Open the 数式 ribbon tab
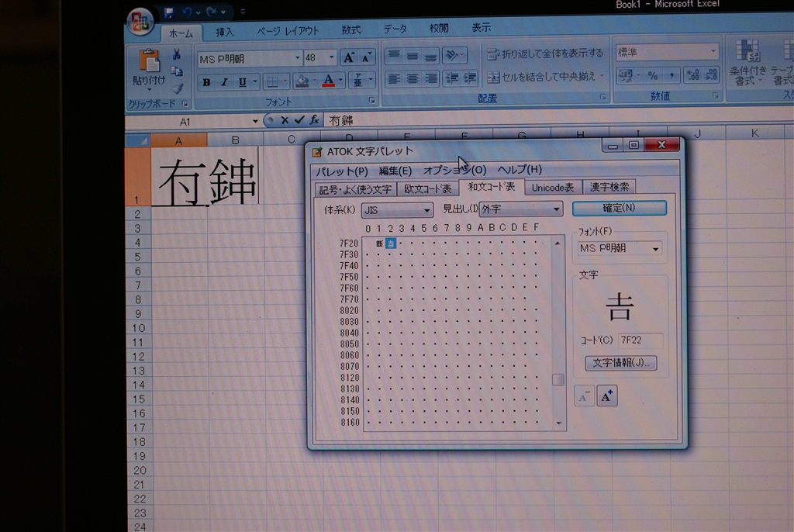 (351, 30)
